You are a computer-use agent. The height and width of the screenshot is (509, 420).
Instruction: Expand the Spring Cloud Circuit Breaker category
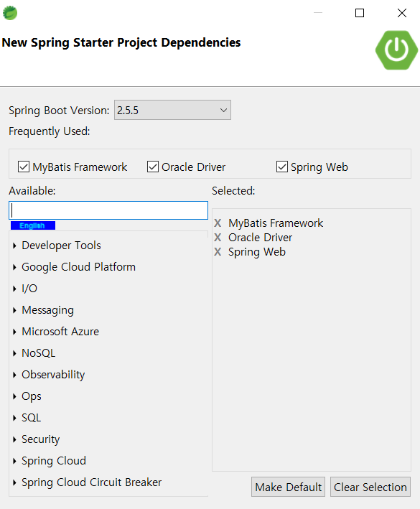(x=14, y=482)
